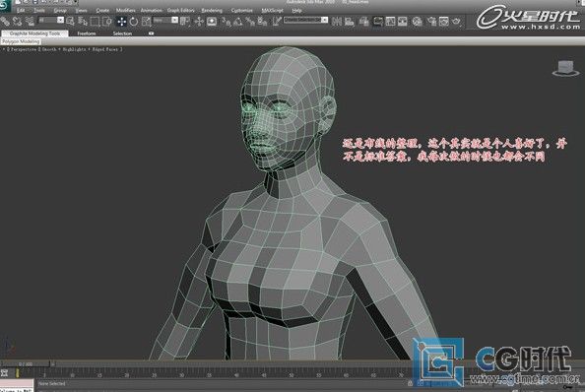Select the Scale tool
The image size is (585, 392).
point(146,22)
